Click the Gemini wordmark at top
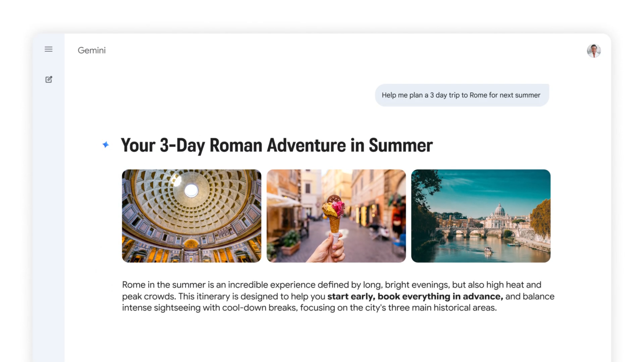The height and width of the screenshot is (362, 644). click(92, 51)
